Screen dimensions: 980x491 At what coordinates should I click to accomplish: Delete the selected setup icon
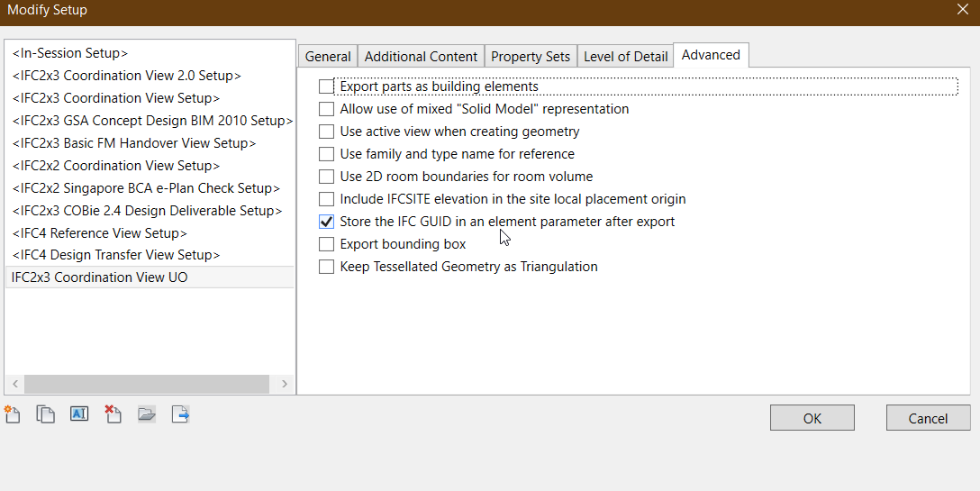tap(113, 414)
